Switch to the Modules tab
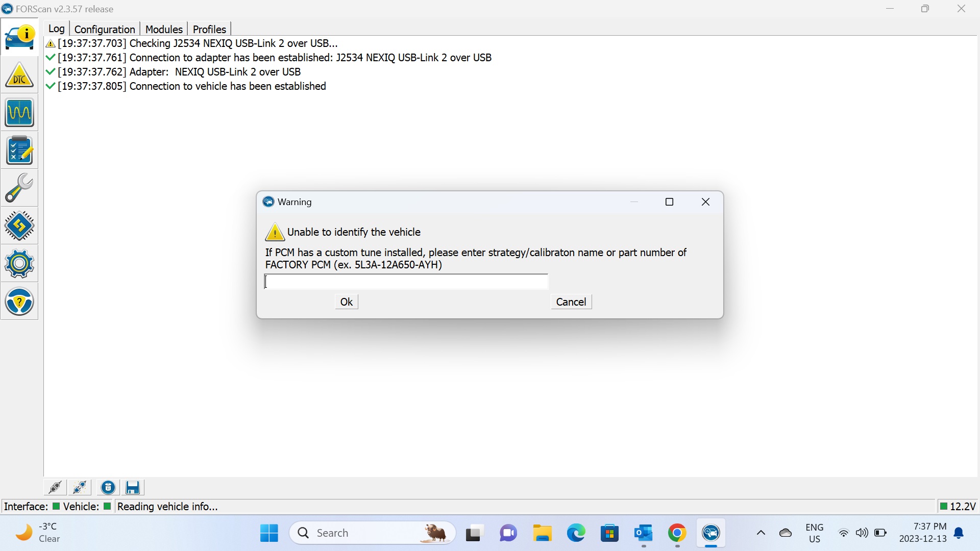980x551 pixels. click(164, 29)
